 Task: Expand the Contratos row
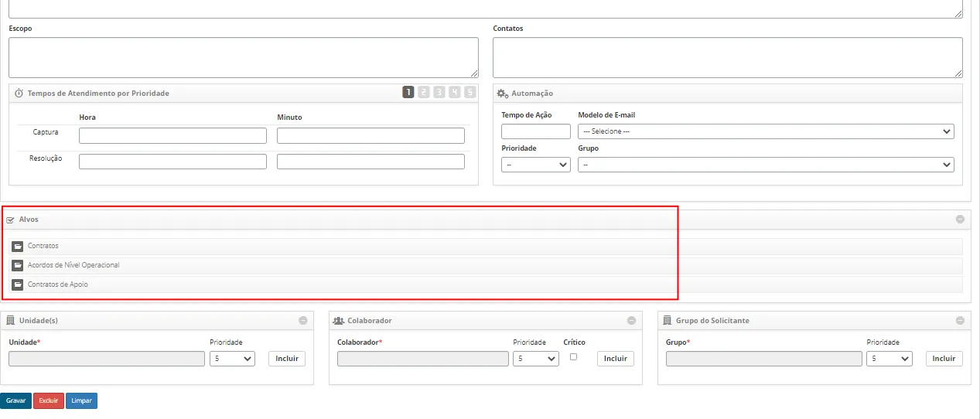pyautogui.click(x=486, y=246)
